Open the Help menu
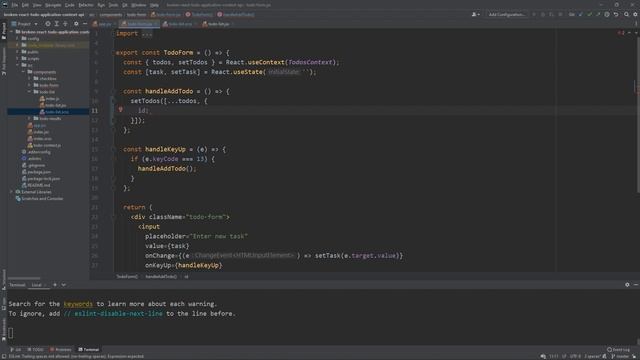Viewport: 640px width, 360px height. pyautogui.click(x=154, y=5)
